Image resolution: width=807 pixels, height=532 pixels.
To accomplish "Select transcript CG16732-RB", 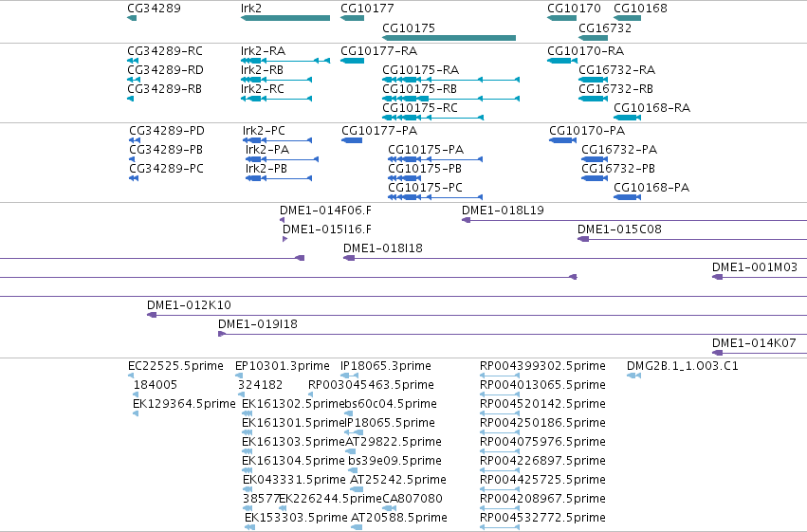I will [616, 89].
